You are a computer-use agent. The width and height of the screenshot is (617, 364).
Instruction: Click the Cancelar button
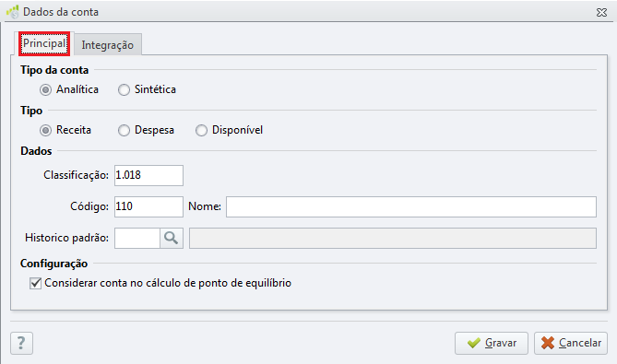tap(571, 343)
